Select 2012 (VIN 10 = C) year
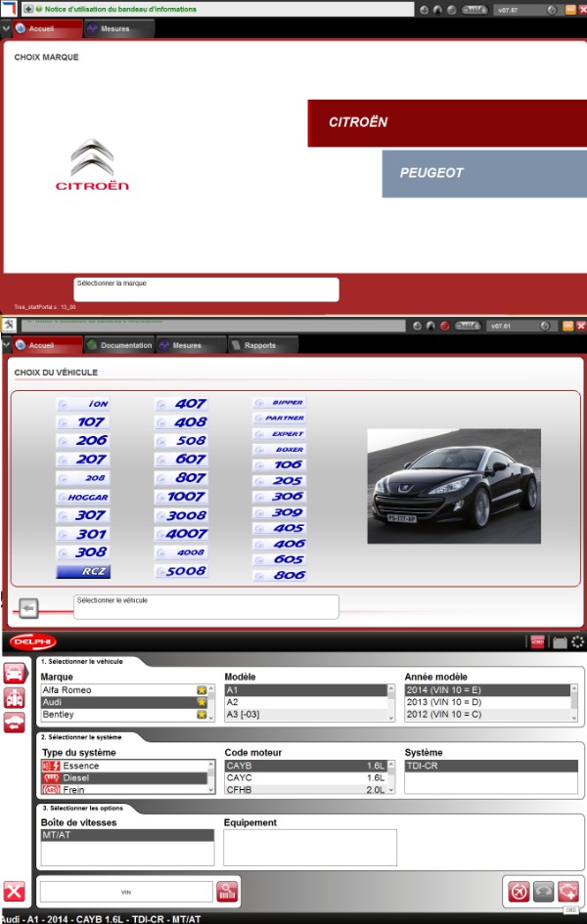The image size is (587, 924). (487, 714)
